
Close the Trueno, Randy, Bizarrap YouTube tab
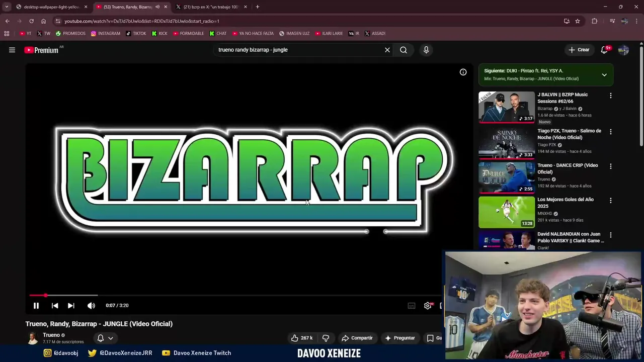click(x=166, y=7)
